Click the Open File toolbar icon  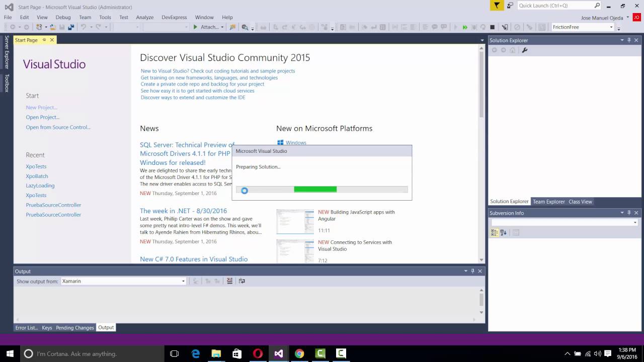[53, 27]
